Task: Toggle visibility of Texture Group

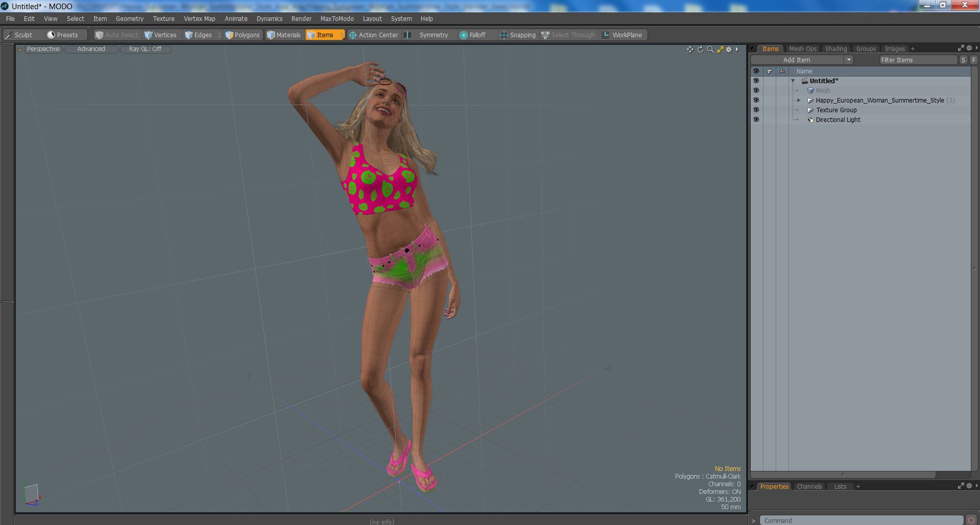Action: 756,110
